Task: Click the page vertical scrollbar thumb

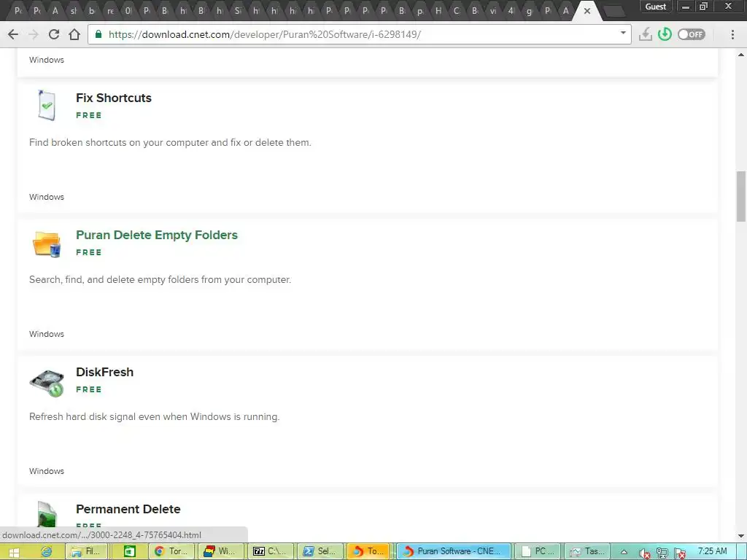Action: tap(741, 195)
